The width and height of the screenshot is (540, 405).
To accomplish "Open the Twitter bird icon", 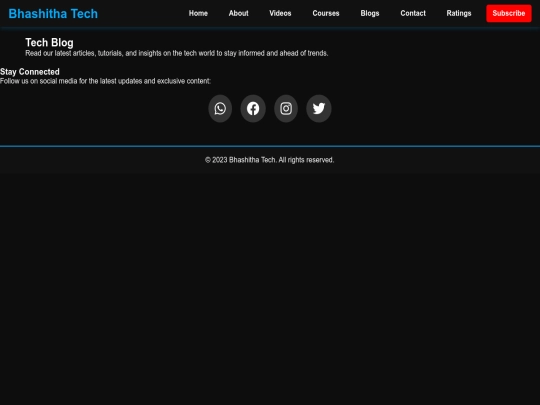I will tap(319, 108).
